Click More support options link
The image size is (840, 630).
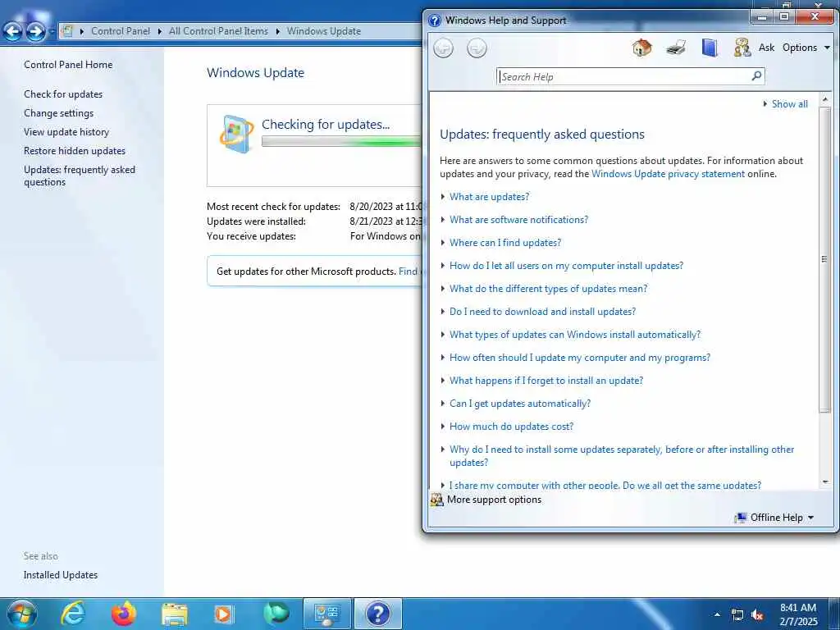click(494, 500)
